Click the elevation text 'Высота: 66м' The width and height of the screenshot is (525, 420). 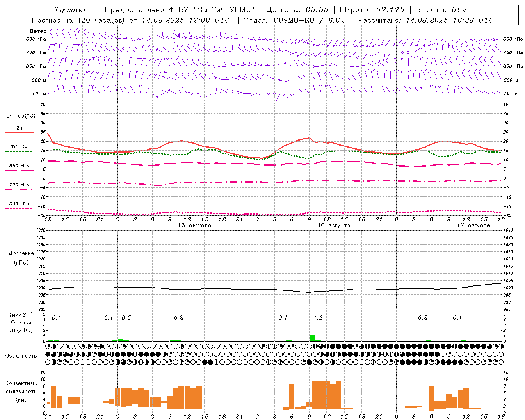[441, 10]
